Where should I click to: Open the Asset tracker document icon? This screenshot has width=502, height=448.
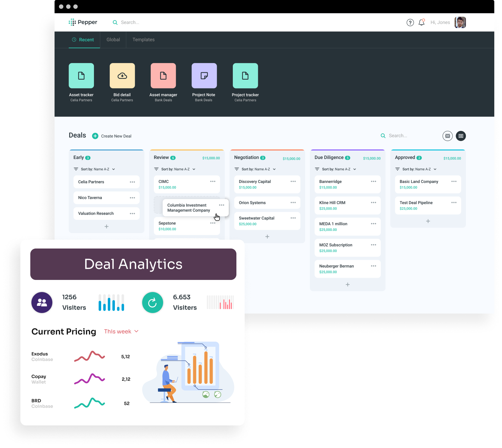pyautogui.click(x=81, y=76)
